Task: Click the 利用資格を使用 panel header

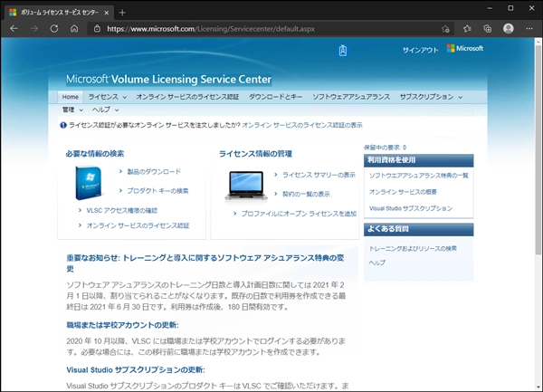Action: pyautogui.click(x=418, y=160)
